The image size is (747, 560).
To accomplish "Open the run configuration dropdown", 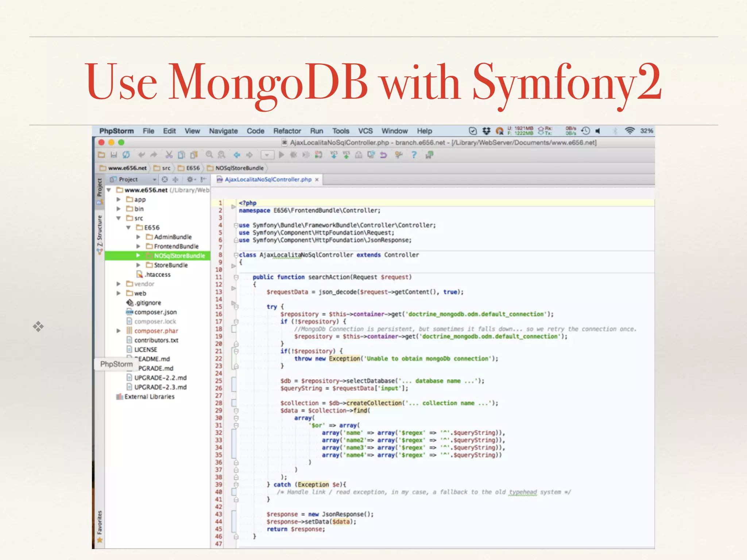I will [267, 155].
